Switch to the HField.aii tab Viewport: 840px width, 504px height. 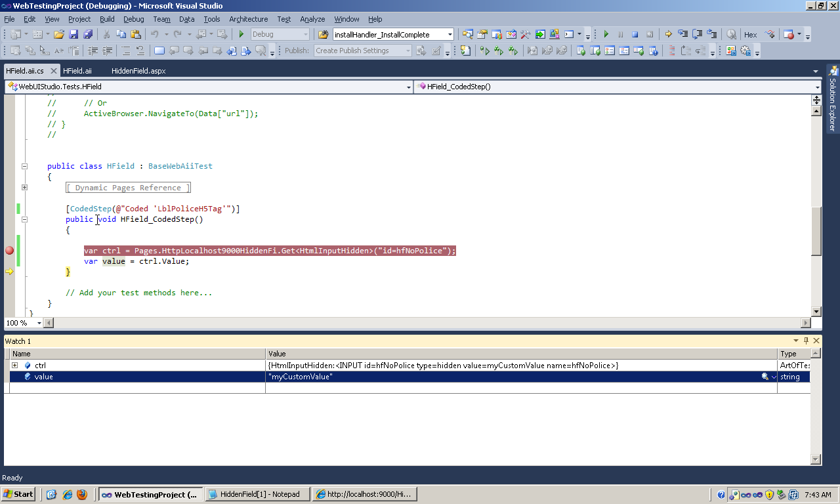[77, 71]
